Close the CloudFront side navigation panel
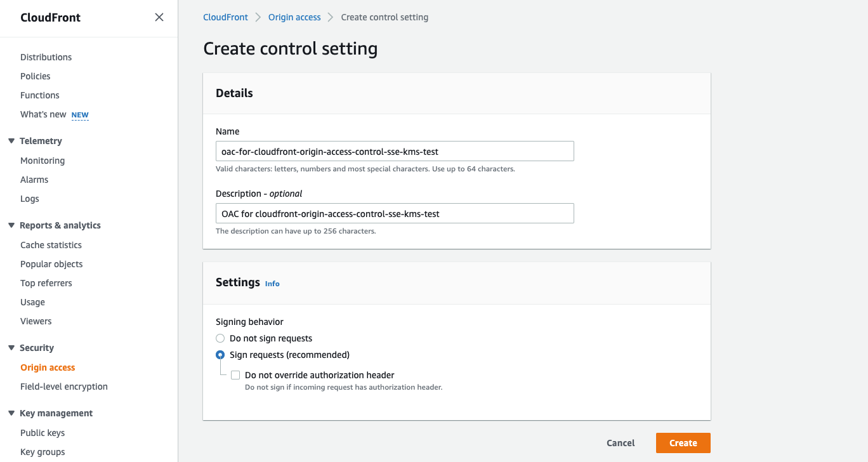The height and width of the screenshot is (462, 868). [159, 17]
